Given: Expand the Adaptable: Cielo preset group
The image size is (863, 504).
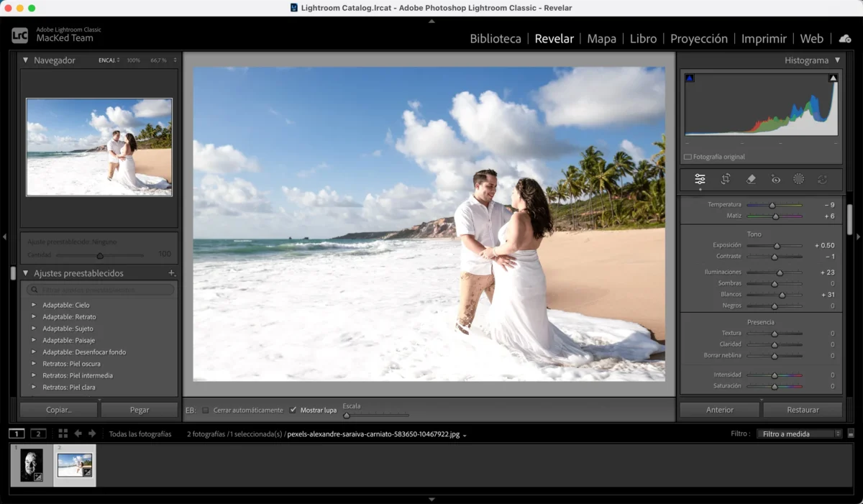Looking at the screenshot, I should click(33, 305).
